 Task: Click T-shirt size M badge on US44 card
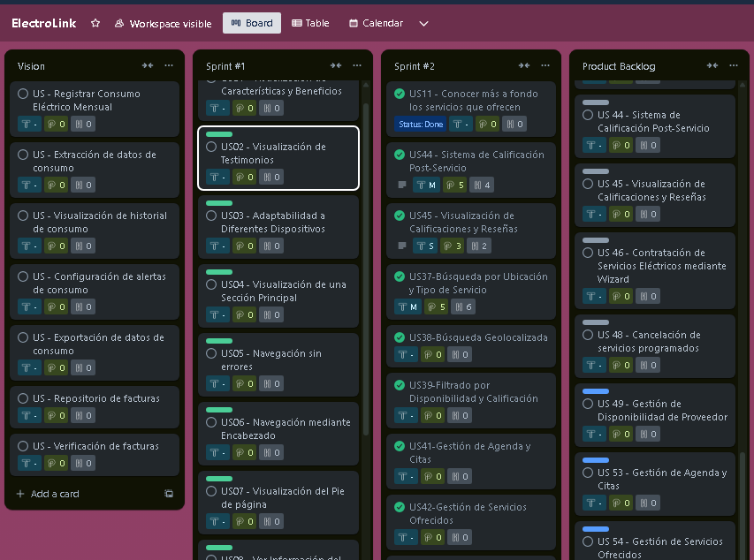pos(426,185)
